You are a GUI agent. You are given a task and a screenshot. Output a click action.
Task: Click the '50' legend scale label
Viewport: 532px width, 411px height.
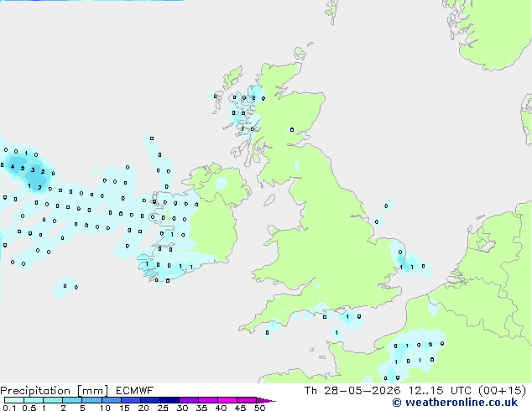tap(259, 408)
